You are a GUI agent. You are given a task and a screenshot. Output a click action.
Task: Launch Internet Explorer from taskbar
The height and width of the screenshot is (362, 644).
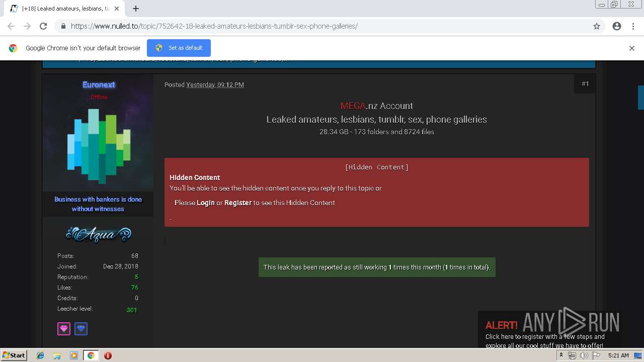[40, 355]
